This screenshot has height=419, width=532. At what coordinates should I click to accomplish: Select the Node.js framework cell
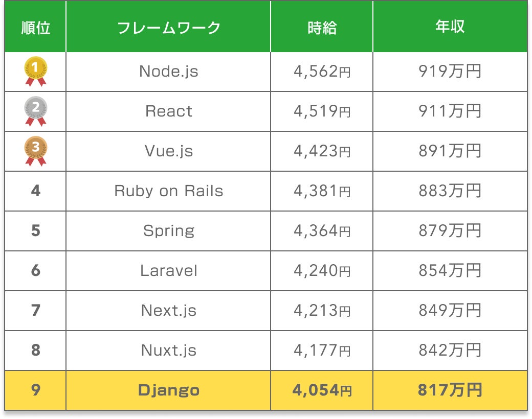[169, 72]
